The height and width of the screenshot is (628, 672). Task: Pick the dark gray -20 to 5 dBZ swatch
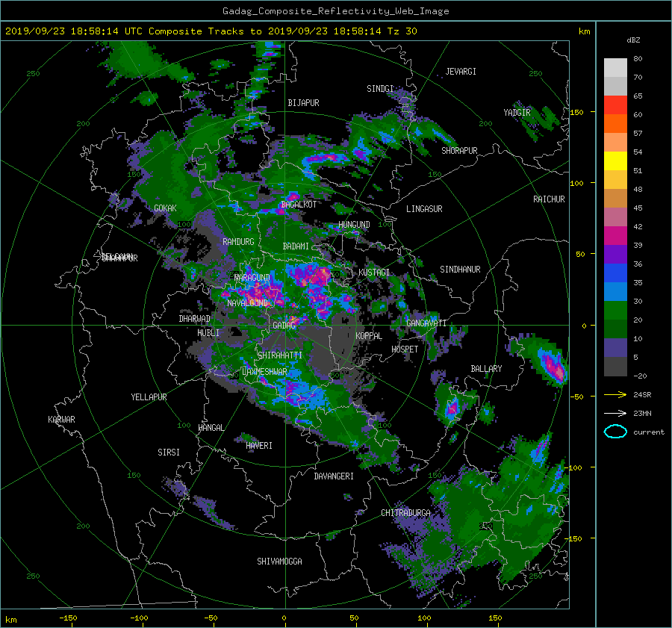[615, 367]
